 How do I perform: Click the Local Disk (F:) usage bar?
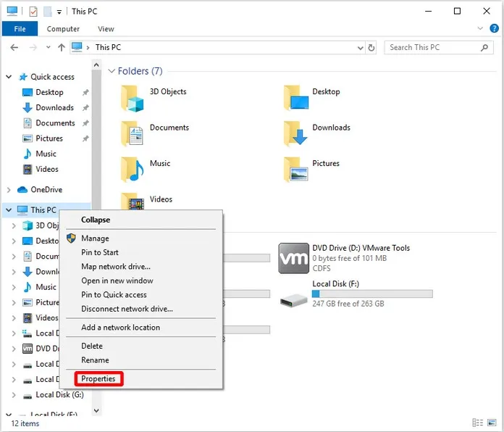pyautogui.click(x=372, y=294)
